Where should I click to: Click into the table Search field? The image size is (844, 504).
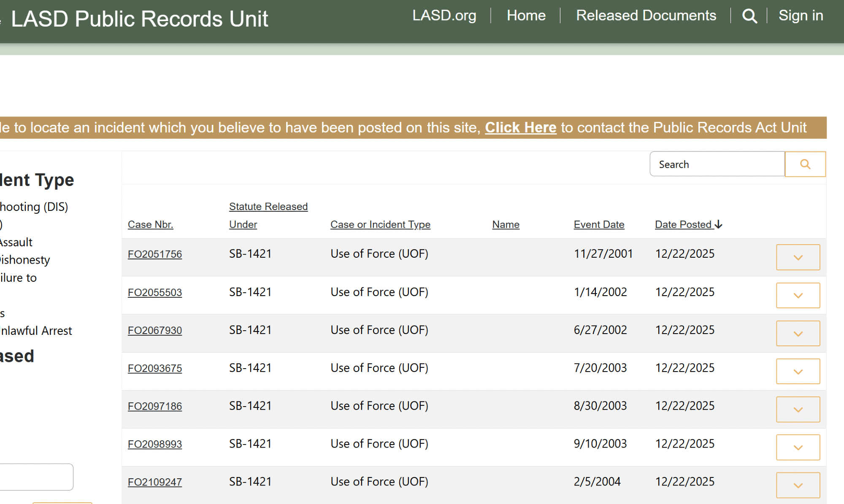[x=717, y=164]
